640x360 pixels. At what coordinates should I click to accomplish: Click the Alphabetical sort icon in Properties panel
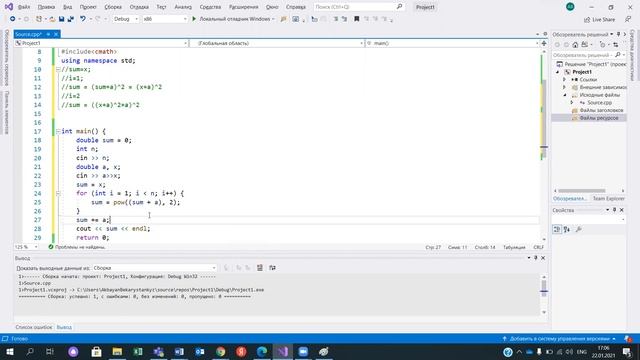567,229
